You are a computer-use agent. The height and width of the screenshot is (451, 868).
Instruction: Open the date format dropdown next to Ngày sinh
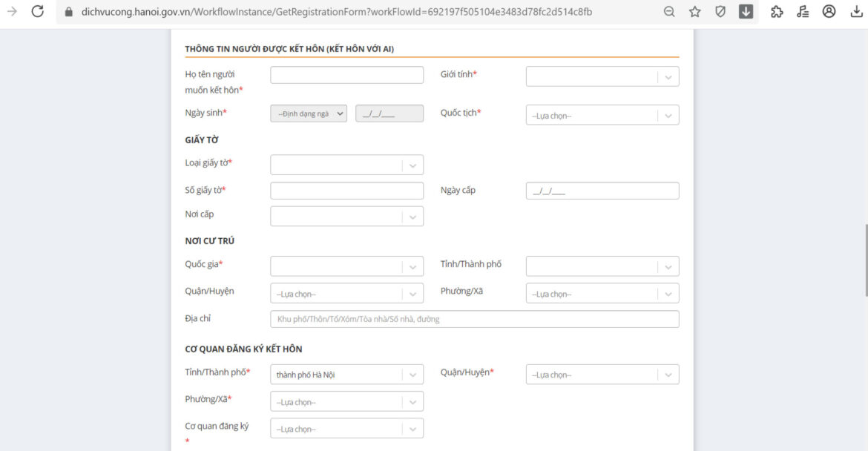(x=309, y=113)
